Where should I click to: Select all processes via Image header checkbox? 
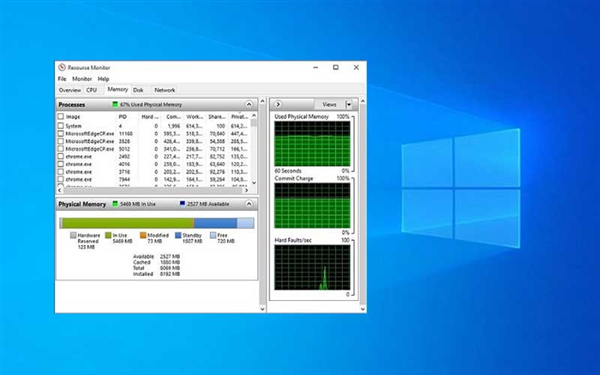(x=60, y=116)
